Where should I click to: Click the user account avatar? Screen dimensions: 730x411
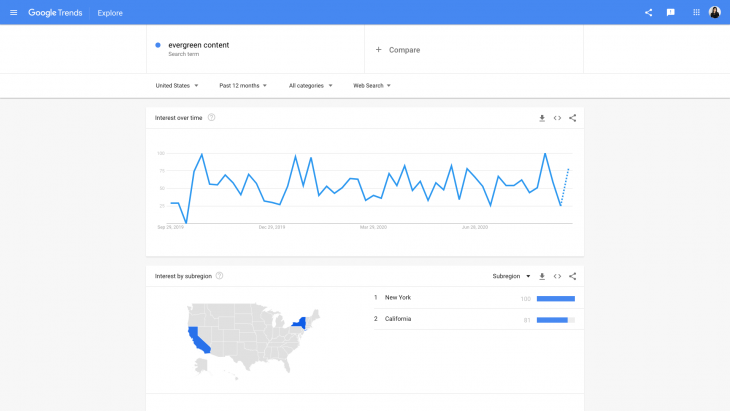[715, 13]
